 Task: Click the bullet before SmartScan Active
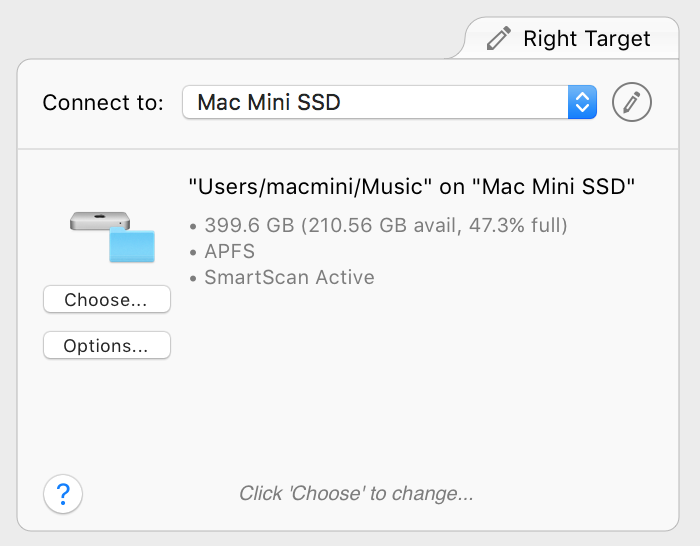click(x=194, y=278)
